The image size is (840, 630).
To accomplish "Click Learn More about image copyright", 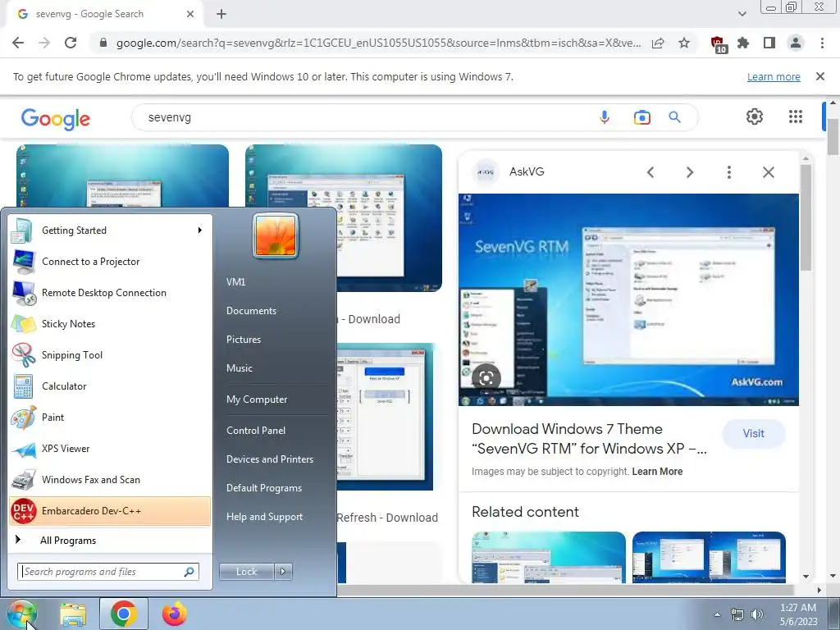I will (x=657, y=472).
